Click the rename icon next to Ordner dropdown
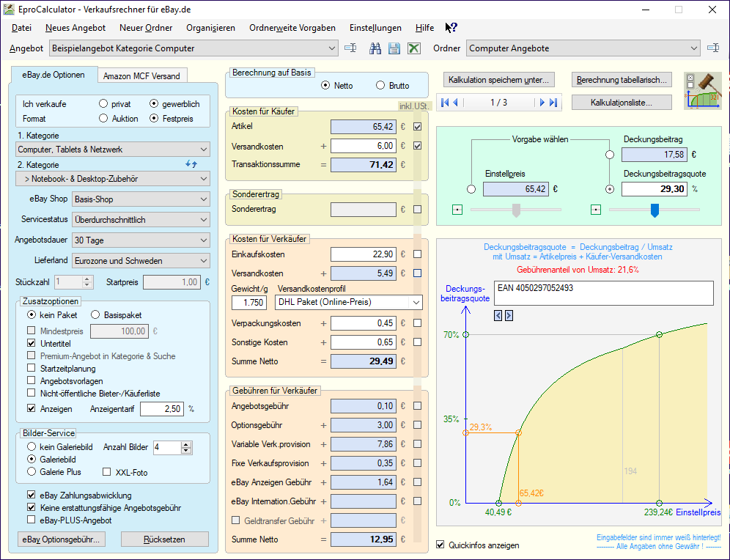The width and height of the screenshot is (730, 560). (713, 48)
